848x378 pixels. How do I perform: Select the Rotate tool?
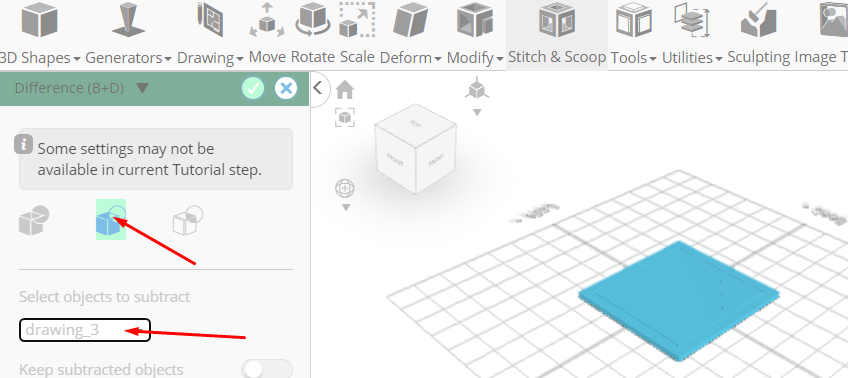point(313,57)
